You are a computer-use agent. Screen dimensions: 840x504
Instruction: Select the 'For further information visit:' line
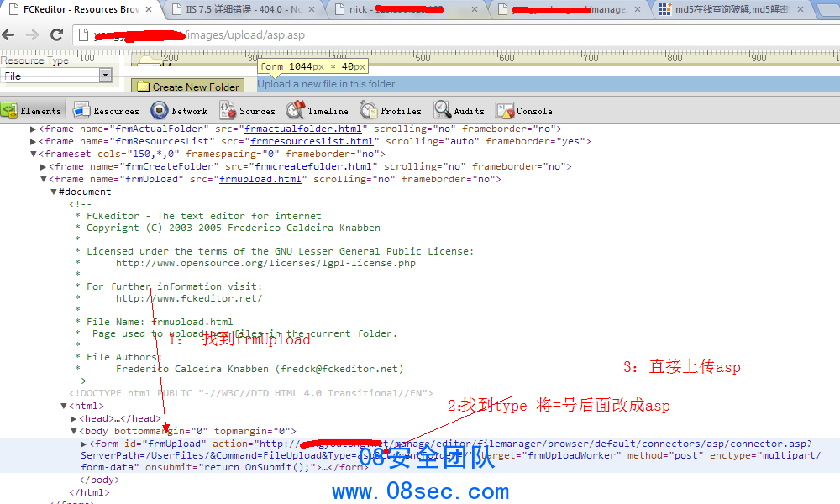pyautogui.click(x=175, y=286)
